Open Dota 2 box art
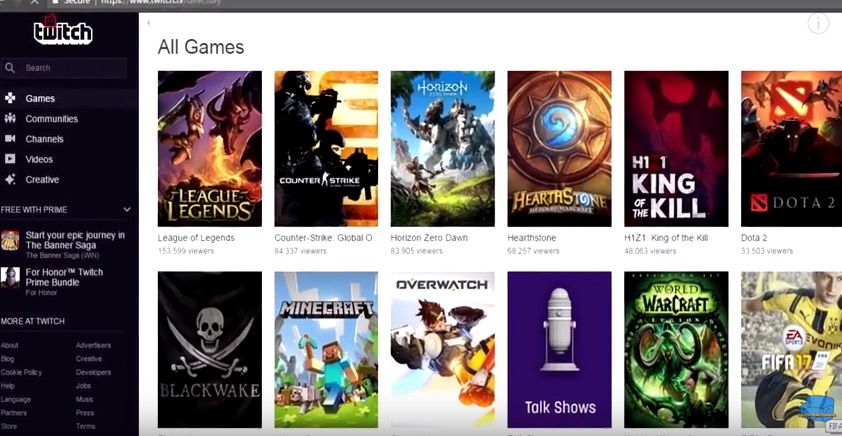 (x=792, y=149)
